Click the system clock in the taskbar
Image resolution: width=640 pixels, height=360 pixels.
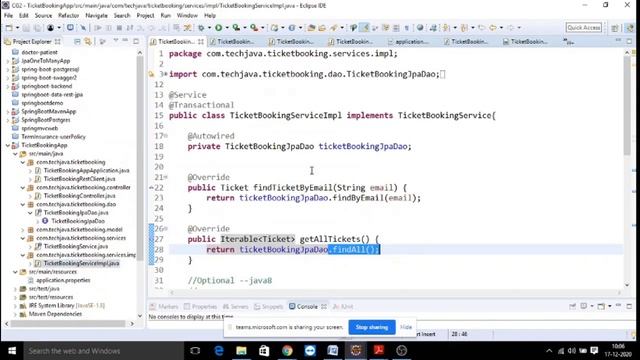click(x=618, y=350)
